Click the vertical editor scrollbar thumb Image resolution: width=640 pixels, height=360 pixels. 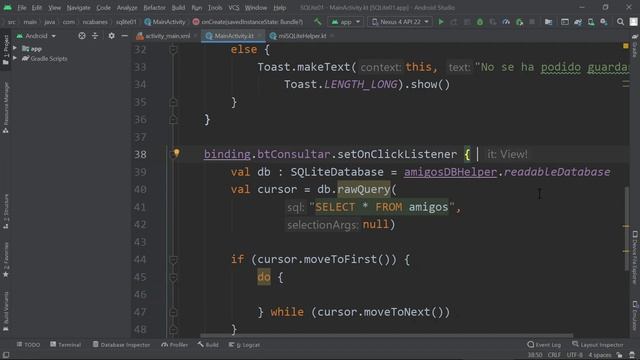[x=627, y=228]
